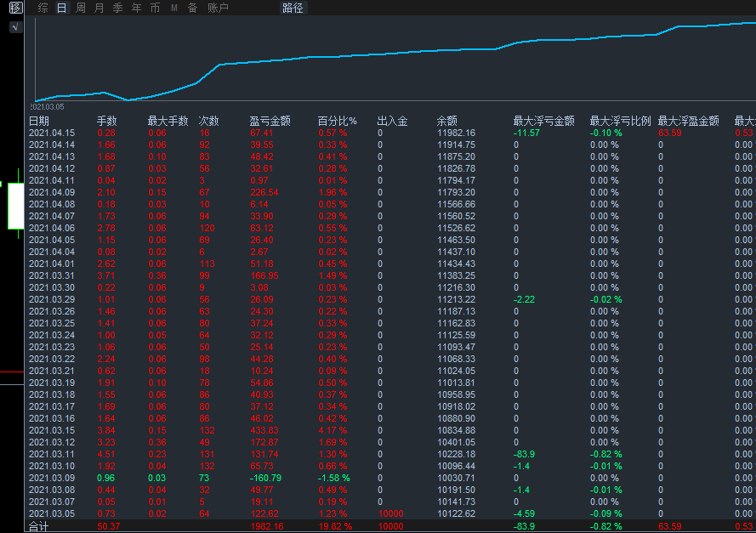Select the 年 yearly tab
The height and width of the screenshot is (533, 756).
coord(136,8)
